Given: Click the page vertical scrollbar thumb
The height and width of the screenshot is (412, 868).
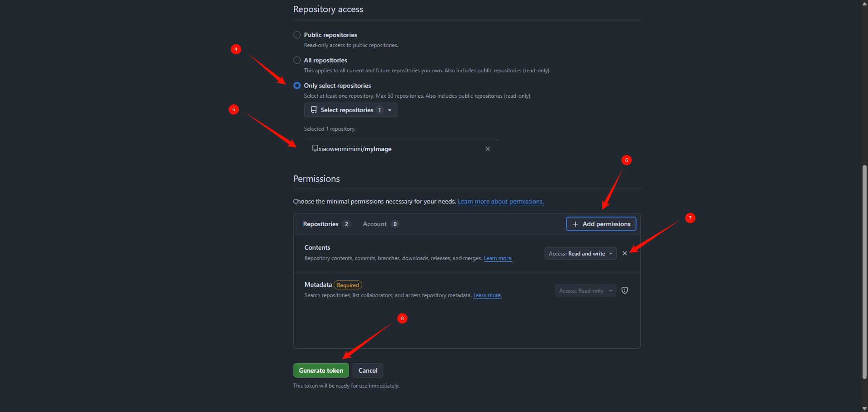Looking at the screenshot, I should point(864,271).
